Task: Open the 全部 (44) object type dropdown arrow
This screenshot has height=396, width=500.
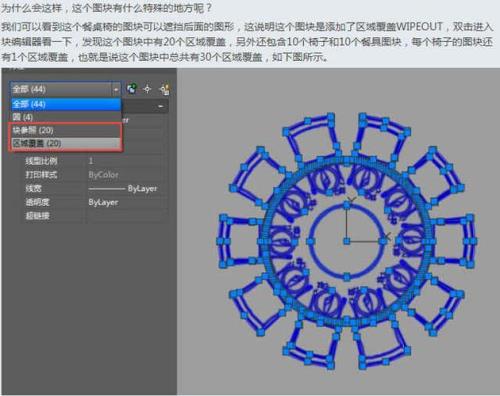Action: (x=116, y=89)
